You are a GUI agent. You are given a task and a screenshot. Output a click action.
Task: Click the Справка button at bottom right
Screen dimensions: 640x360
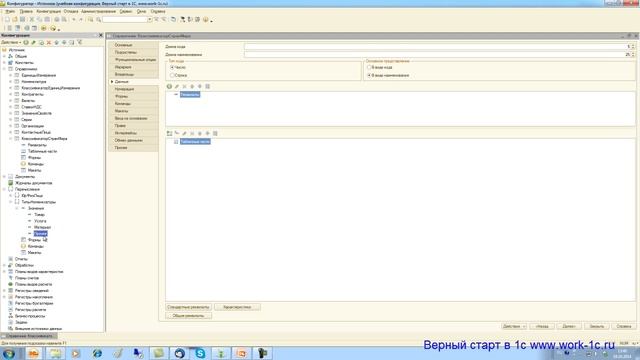pos(624,327)
